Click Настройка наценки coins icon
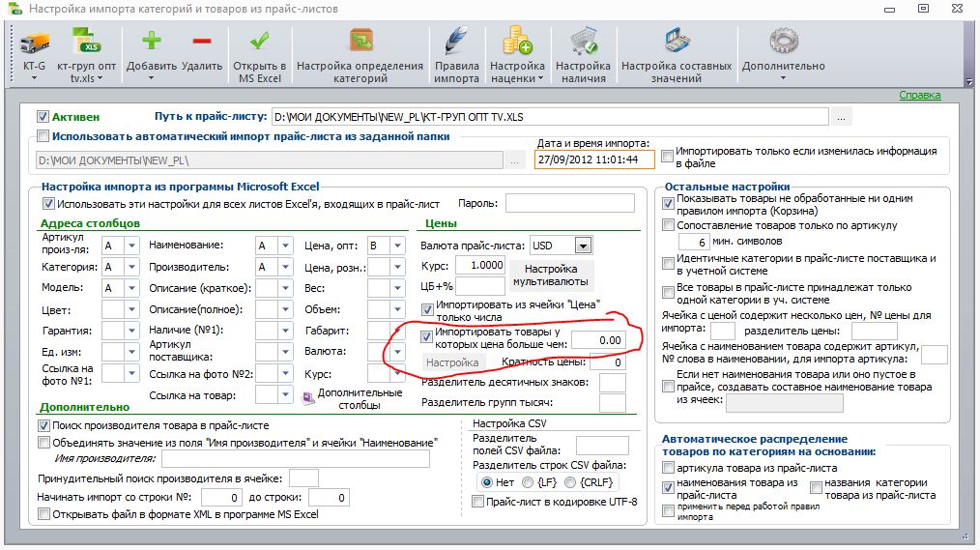This screenshot has height=550, width=980. (517, 41)
